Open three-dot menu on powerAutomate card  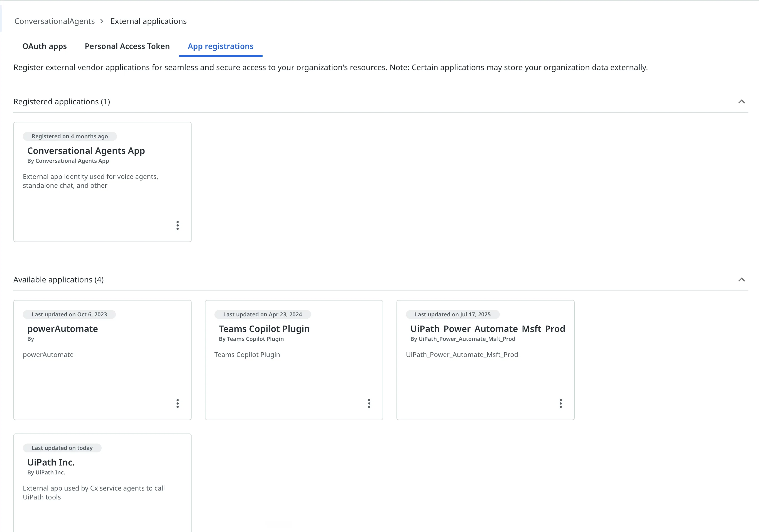178,403
